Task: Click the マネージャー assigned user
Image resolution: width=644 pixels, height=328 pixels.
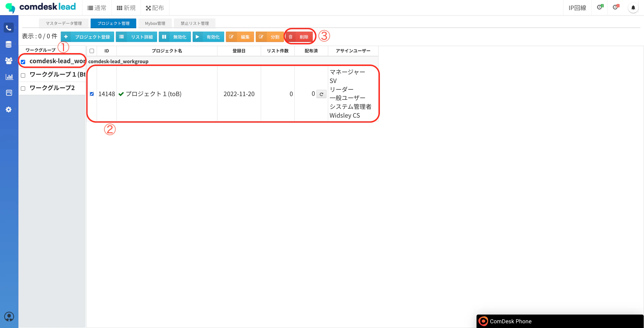Action: 347,72
